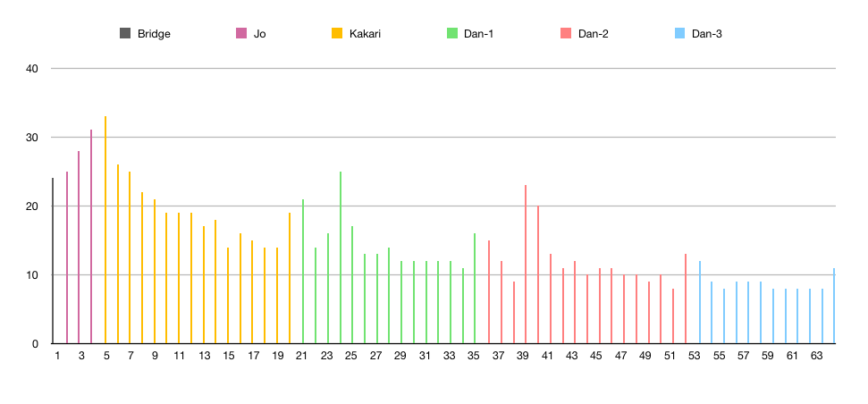
Task: Click the red Dan-2 legend swatch
Action: pos(566,34)
